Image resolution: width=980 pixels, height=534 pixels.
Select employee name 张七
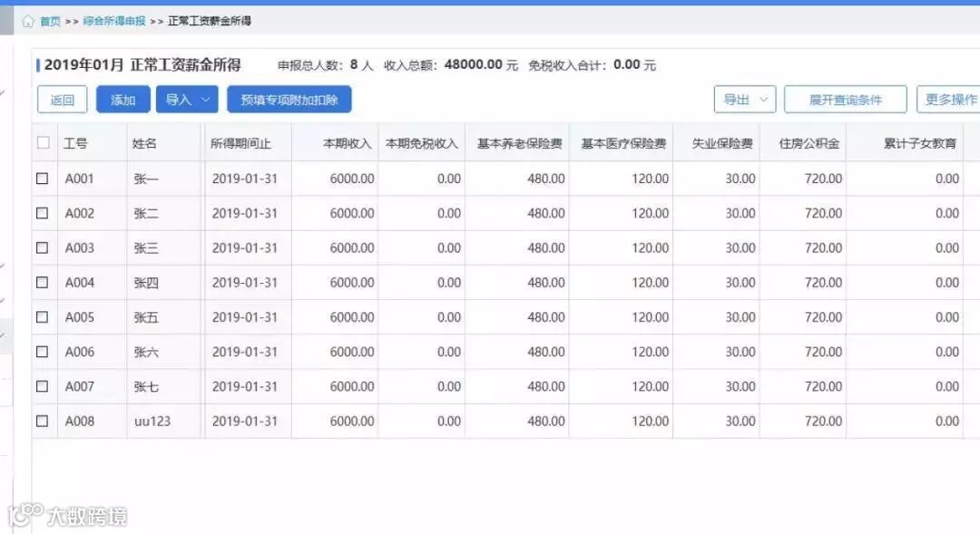[x=145, y=386]
